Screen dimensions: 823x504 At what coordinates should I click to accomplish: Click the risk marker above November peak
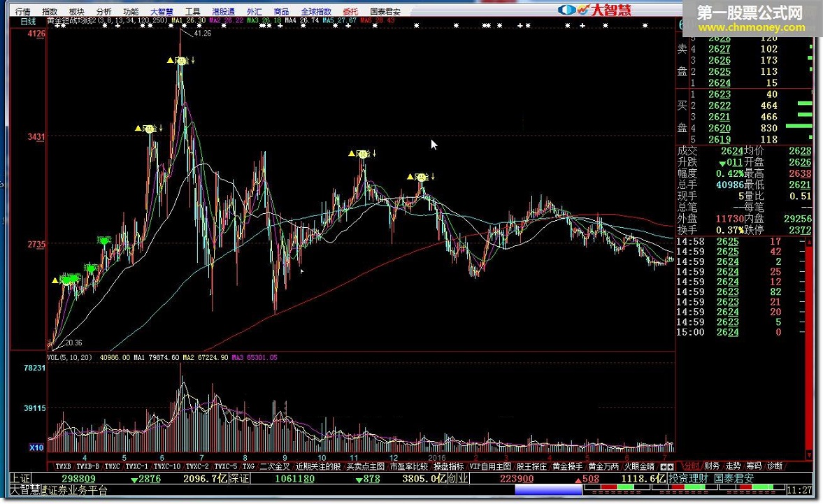click(x=362, y=154)
